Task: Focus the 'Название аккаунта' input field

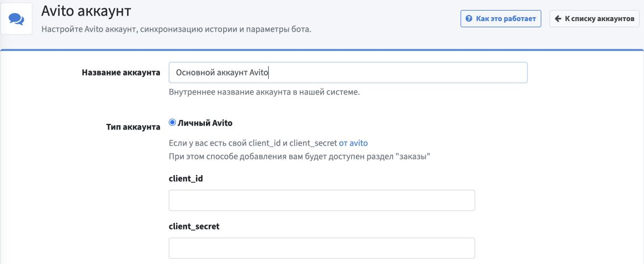Action: (x=348, y=72)
